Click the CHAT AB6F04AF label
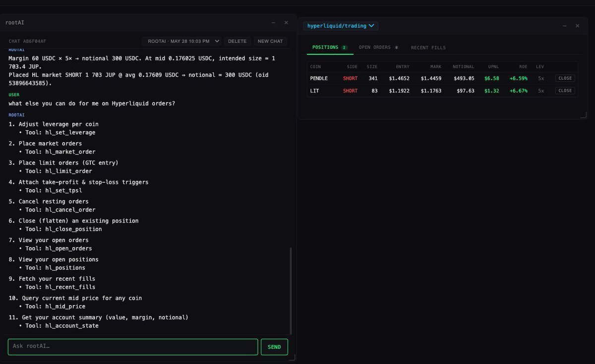This screenshot has width=595, height=364. coord(27,41)
